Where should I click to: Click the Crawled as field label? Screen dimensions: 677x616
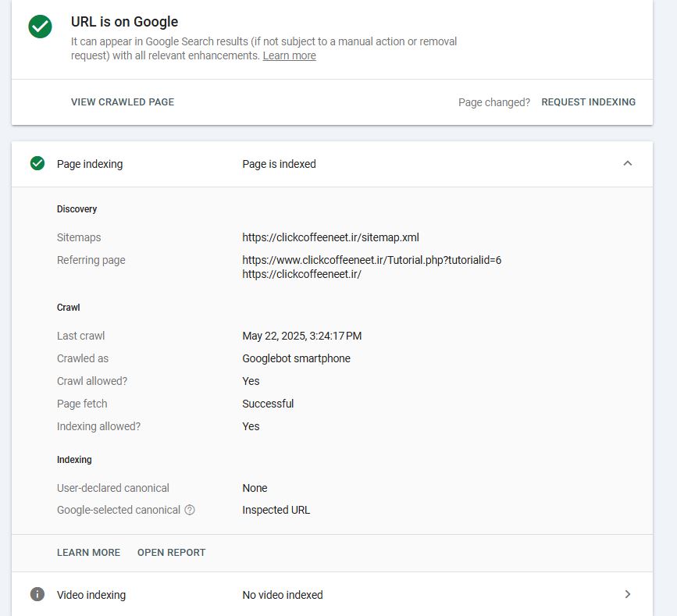(x=83, y=358)
